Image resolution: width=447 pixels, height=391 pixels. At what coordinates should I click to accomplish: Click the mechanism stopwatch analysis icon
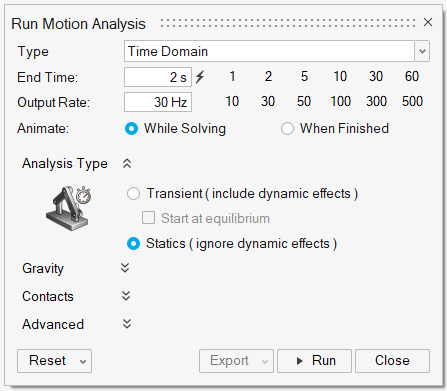click(x=68, y=208)
